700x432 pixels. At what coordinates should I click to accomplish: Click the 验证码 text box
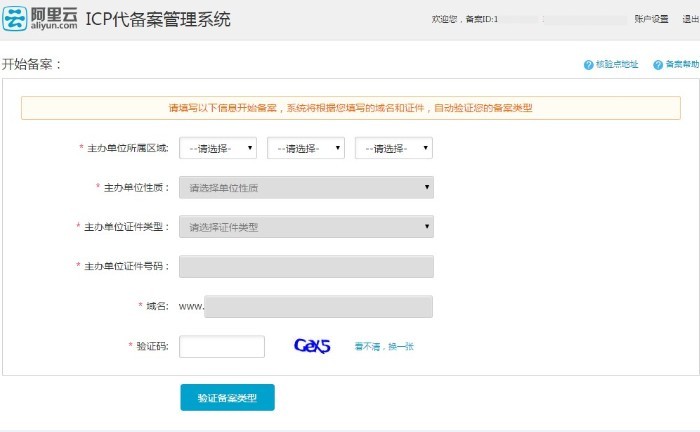pyautogui.click(x=221, y=346)
